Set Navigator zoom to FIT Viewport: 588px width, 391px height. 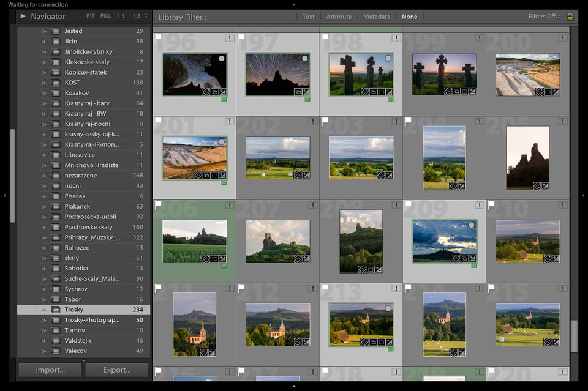(91, 16)
